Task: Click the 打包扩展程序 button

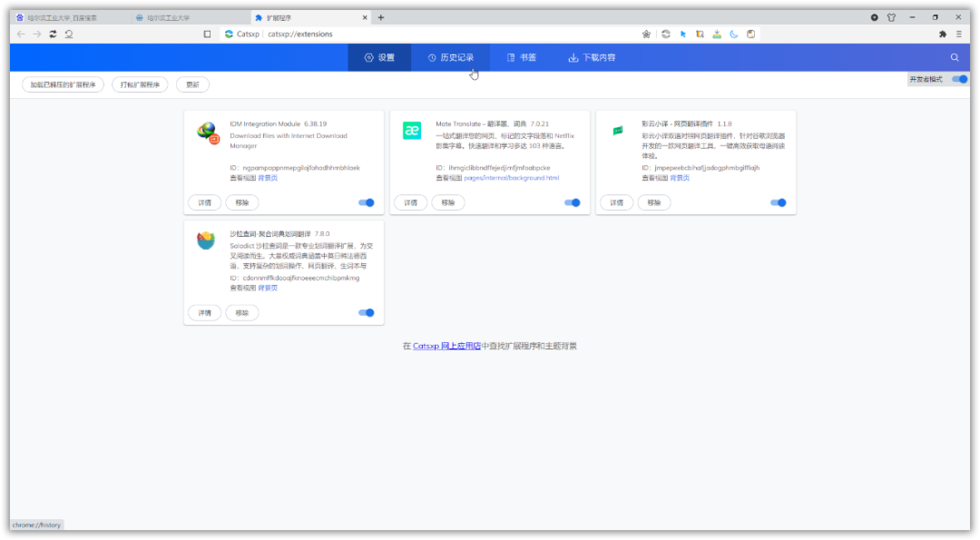Action: [140, 84]
